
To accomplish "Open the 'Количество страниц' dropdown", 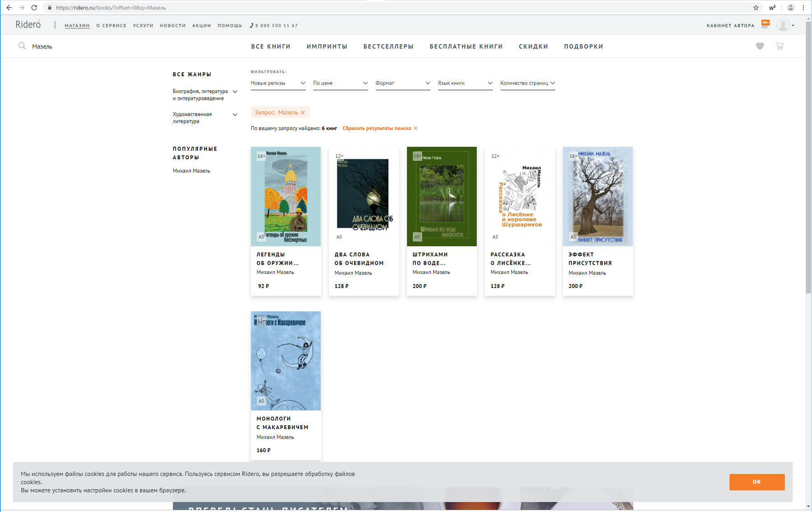I will pos(527,83).
